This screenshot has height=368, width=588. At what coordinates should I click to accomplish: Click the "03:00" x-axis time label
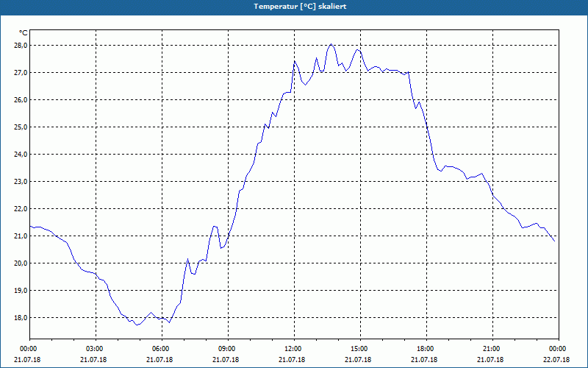coord(95,349)
